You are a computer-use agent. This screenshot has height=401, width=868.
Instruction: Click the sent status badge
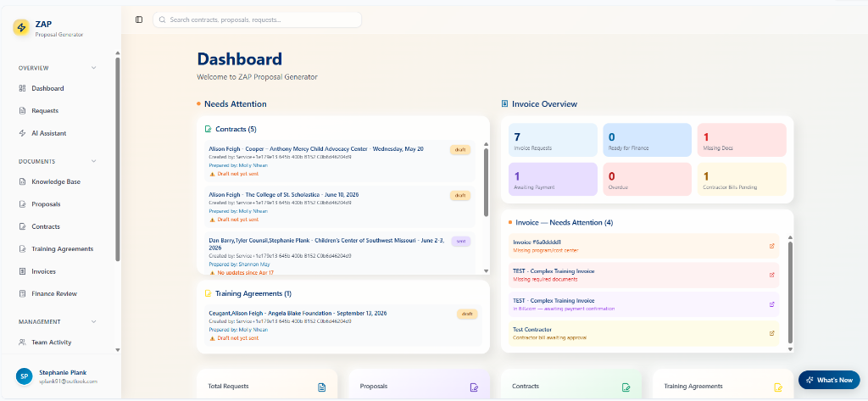point(460,242)
